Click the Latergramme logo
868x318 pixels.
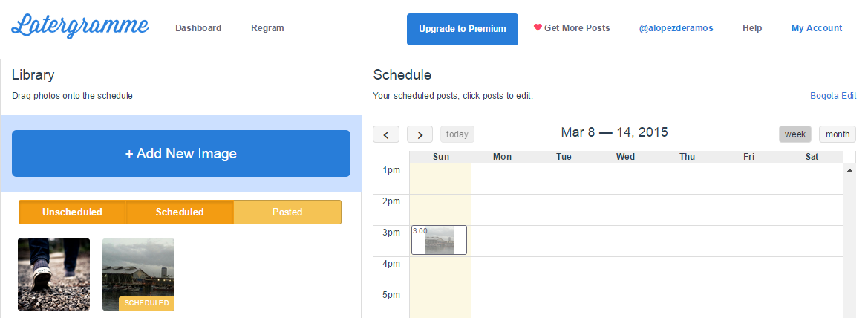pyautogui.click(x=80, y=27)
